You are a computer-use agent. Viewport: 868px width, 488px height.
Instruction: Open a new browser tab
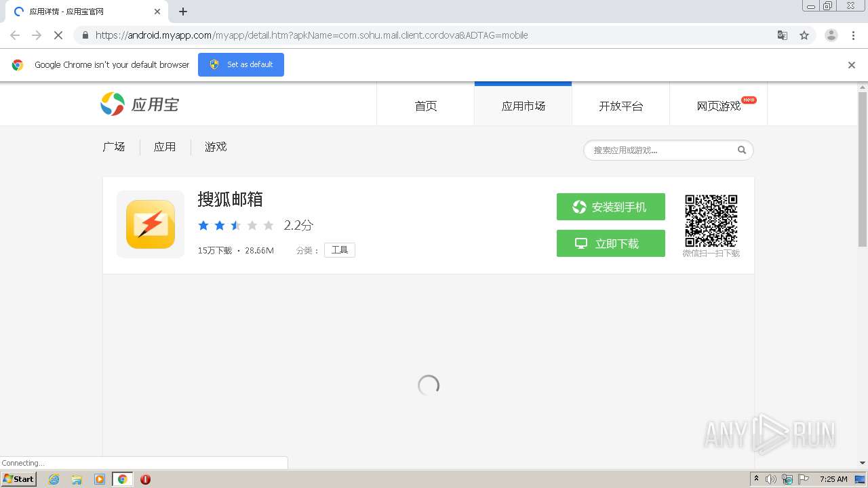(x=183, y=12)
